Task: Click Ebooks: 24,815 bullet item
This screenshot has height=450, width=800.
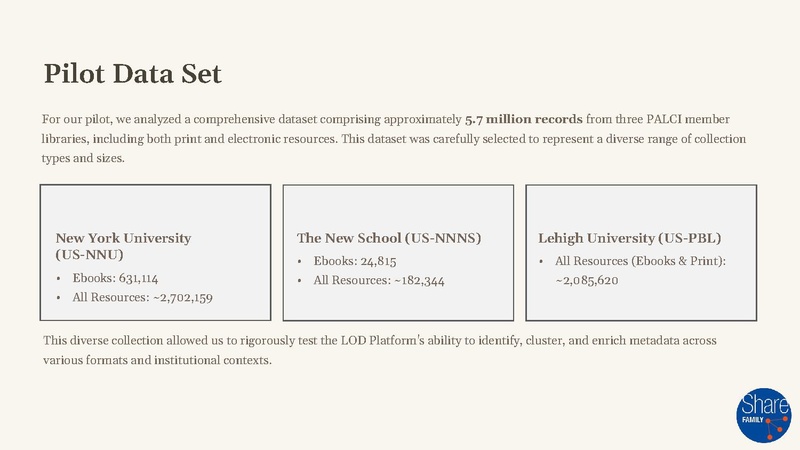Action: tap(355, 261)
